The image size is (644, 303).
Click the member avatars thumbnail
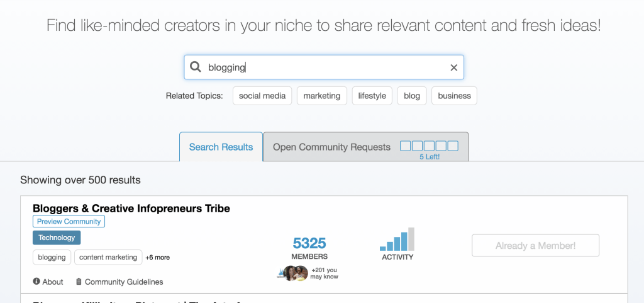(x=292, y=273)
